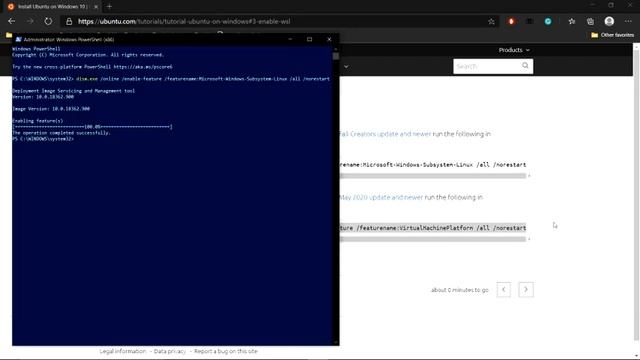Open the red extension icon in toolbar

(x=511, y=21)
